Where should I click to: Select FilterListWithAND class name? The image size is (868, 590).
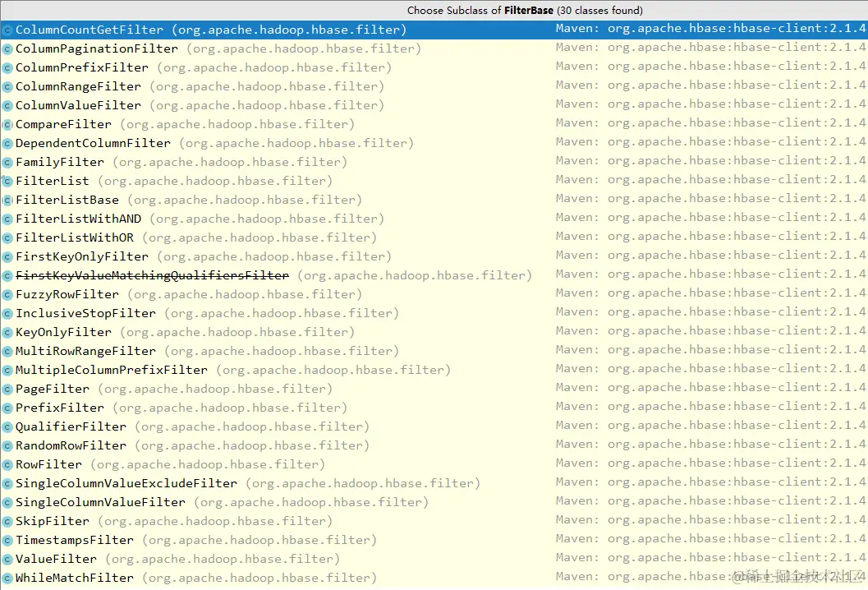78,219
